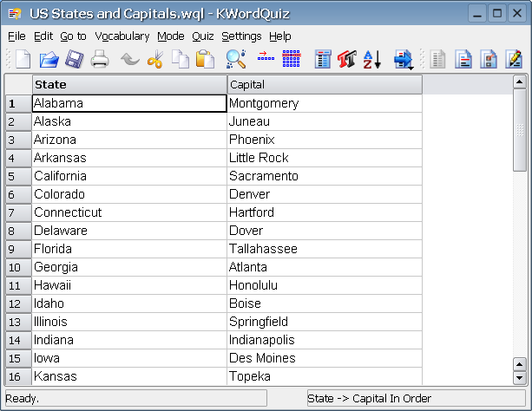The image size is (532, 411).
Task: Click the 'Ready.' status bar message
Action: click(x=23, y=399)
